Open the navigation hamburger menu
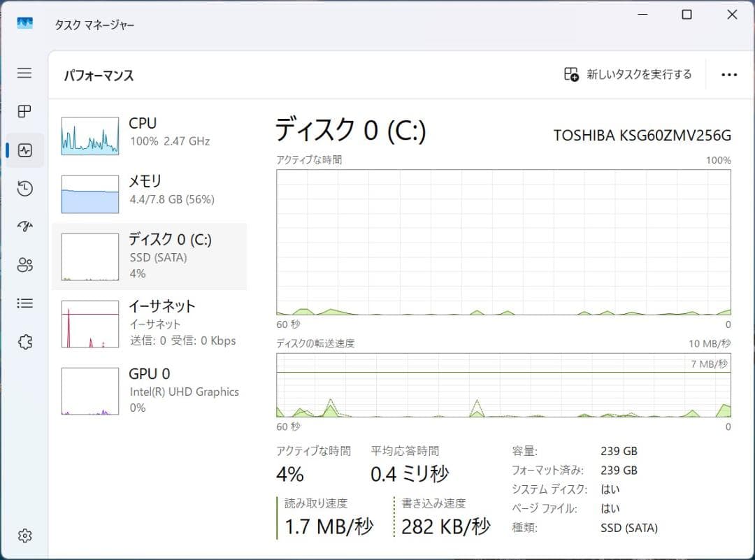This screenshot has height=560, width=755. (x=24, y=73)
